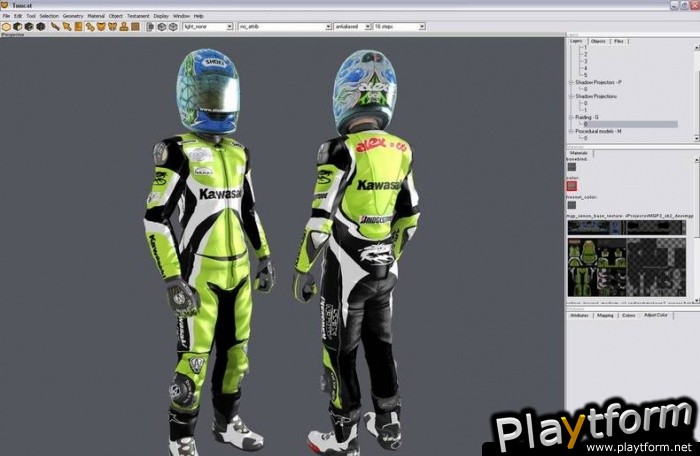The image size is (700, 456).
Task: Open the antialiased dropdown
Action: [353, 27]
